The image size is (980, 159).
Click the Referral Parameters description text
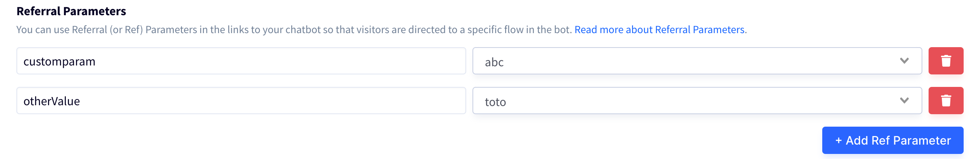[294, 30]
